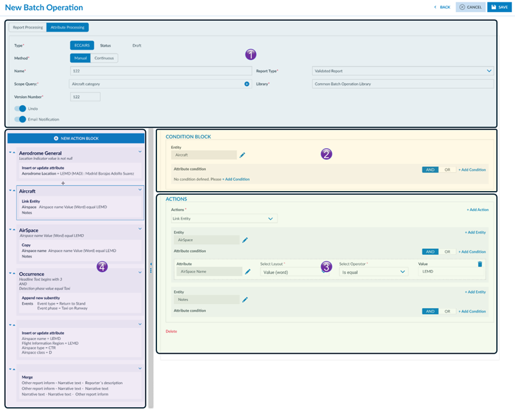515x420 pixels.
Task: Switch to the Report Processing tab
Action: [27, 27]
